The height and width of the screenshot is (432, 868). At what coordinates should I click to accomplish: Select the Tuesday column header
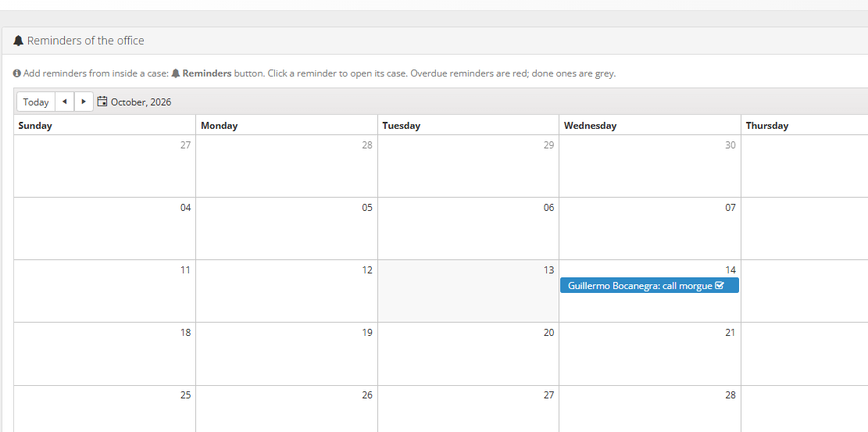[x=468, y=125]
